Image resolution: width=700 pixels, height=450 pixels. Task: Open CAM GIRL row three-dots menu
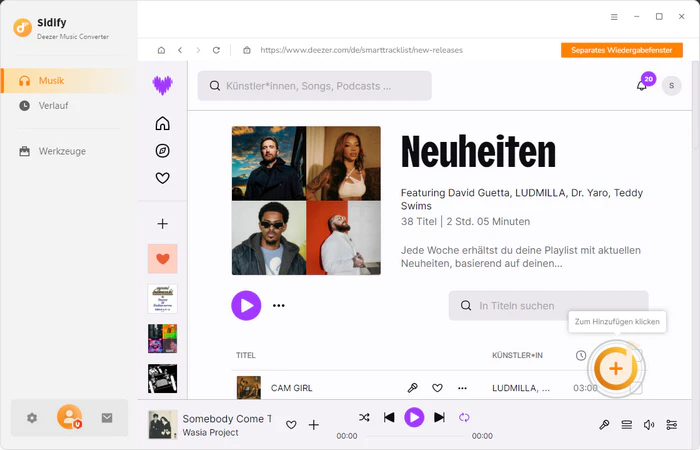(x=462, y=388)
